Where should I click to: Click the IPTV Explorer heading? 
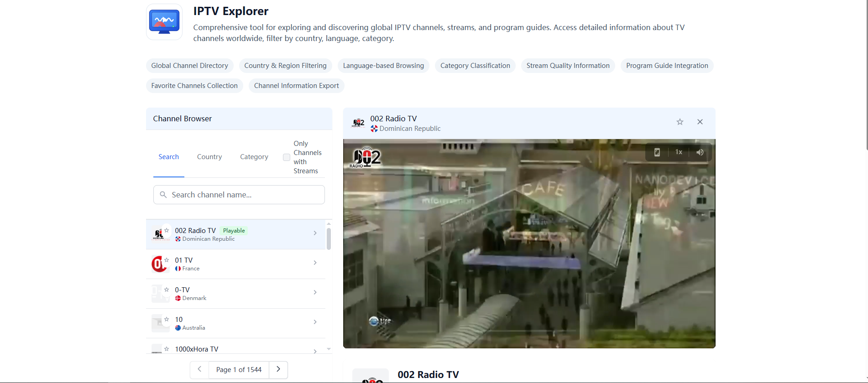[231, 11]
